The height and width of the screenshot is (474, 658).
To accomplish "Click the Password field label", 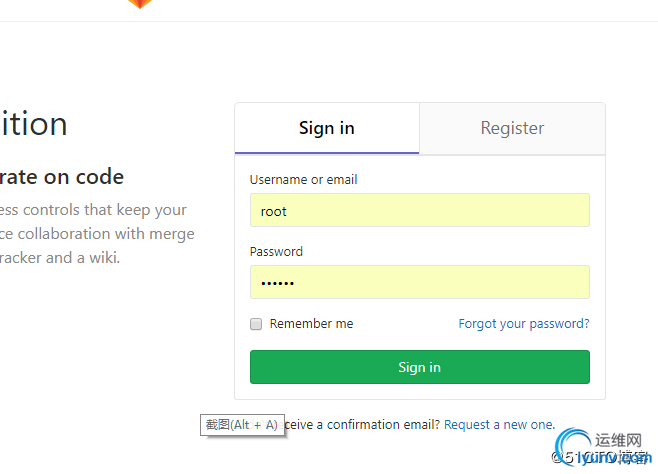I will click(276, 252).
